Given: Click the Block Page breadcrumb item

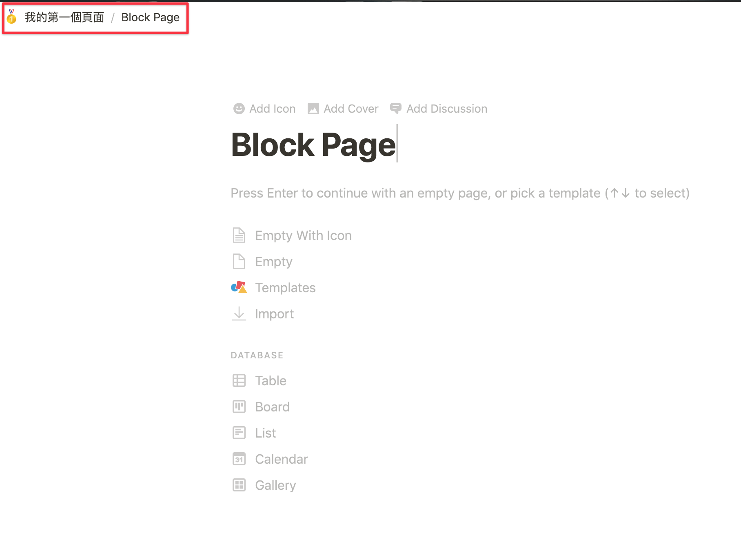Looking at the screenshot, I should tap(150, 17).
